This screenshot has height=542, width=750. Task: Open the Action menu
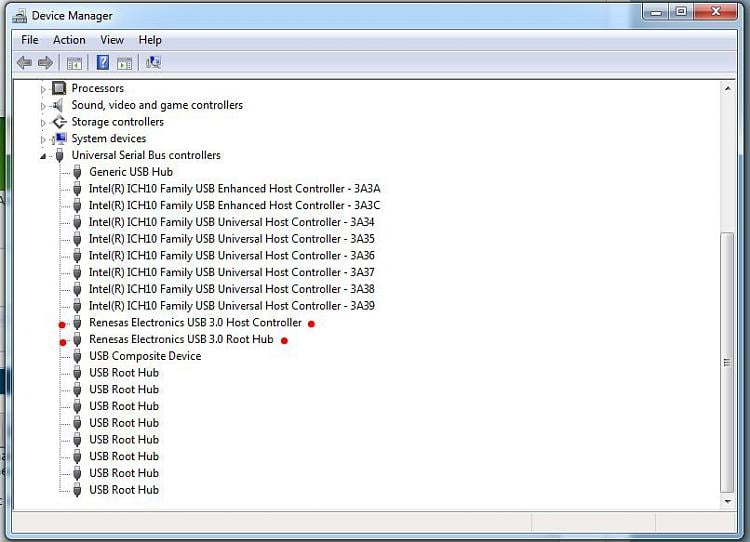coord(69,40)
